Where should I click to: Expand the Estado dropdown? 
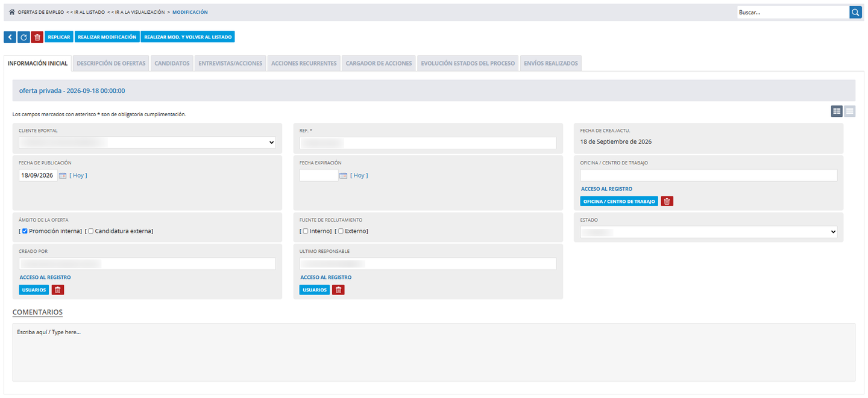coord(709,232)
